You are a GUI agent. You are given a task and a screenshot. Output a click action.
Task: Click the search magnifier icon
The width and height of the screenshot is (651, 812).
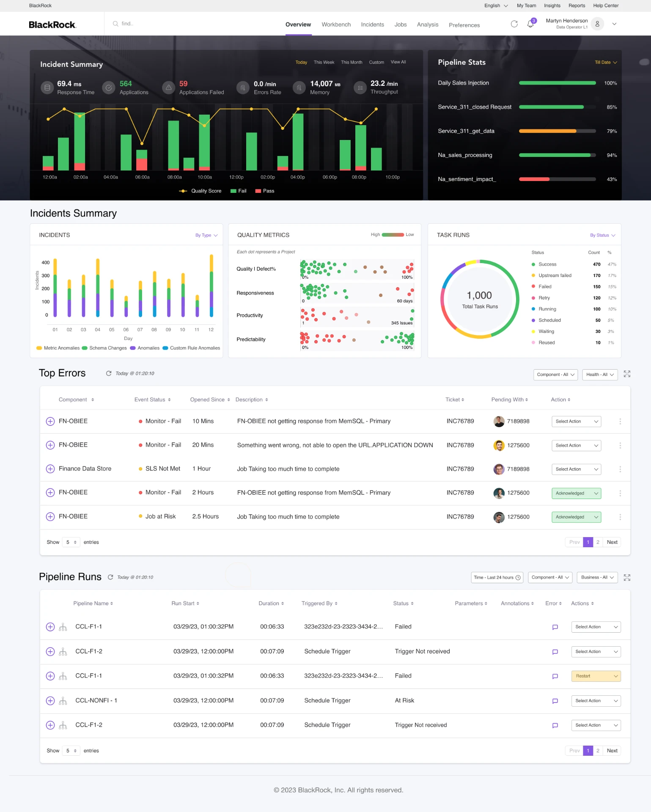click(x=115, y=24)
